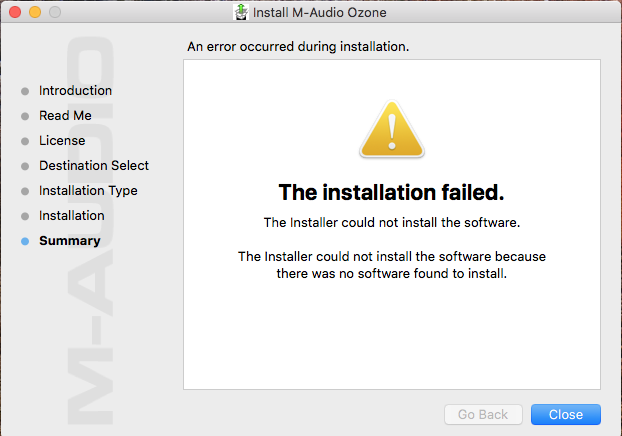Click the 'The installation failed.' heading
Image resolution: width=622 pixels, height=436 pixels.
tap(392, 192)
